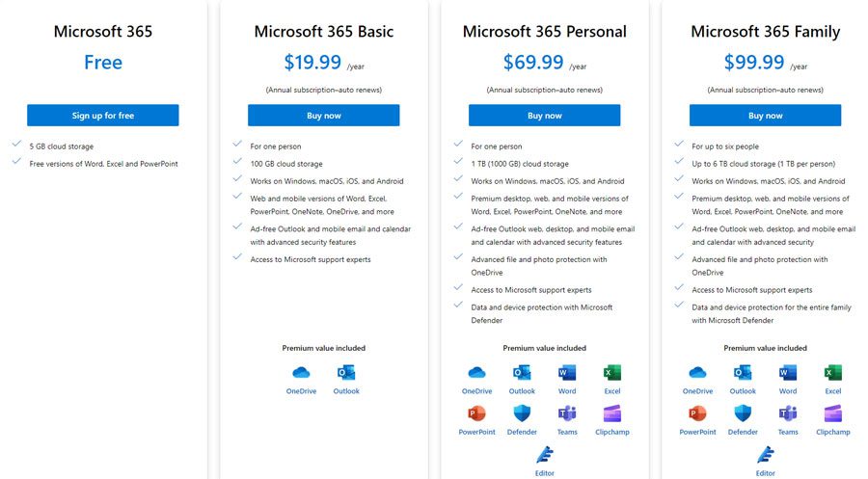This screenshot has height=479, width=868.
Task: Open the Editor icon under Microsoft 365 Family
Action: (x=766, y=455)
